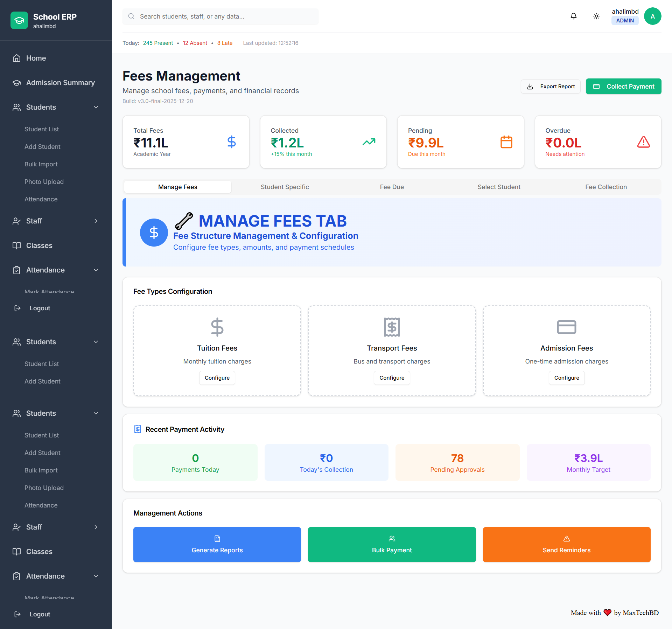672x629 pixels.
Task: Toggle the light/dark theme sun icon
Action: 596,16
